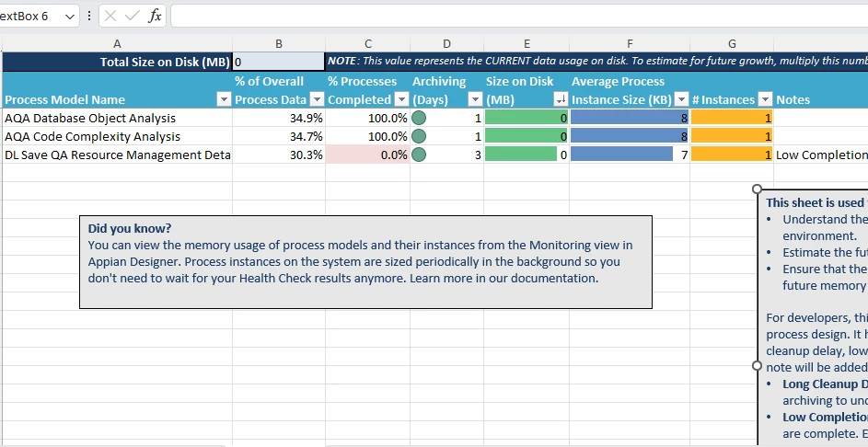Click the green archiving circle for AQA Code Complexity Analysis
This screenshot has width=868, height=447.
[419, 136]
